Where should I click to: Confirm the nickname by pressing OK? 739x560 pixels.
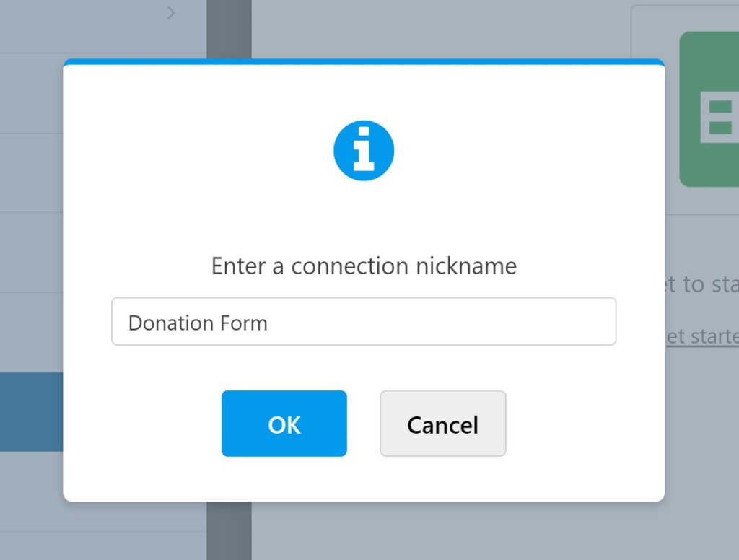pos(284,424)
